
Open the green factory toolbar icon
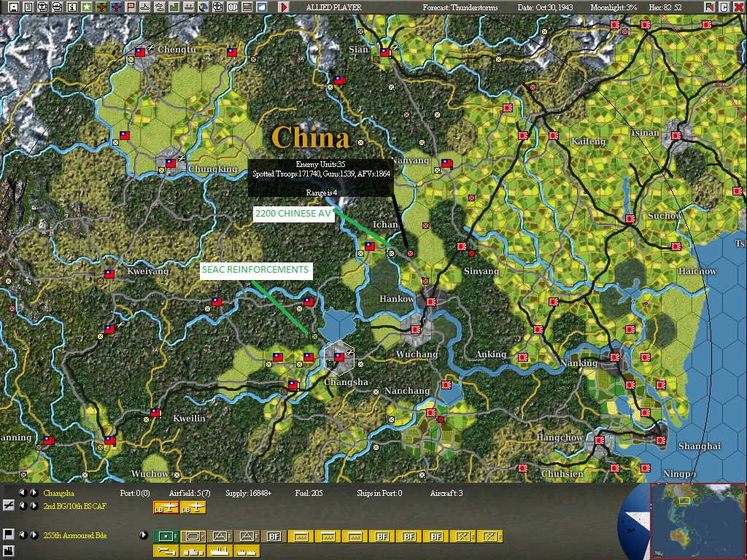click(174, 7)
